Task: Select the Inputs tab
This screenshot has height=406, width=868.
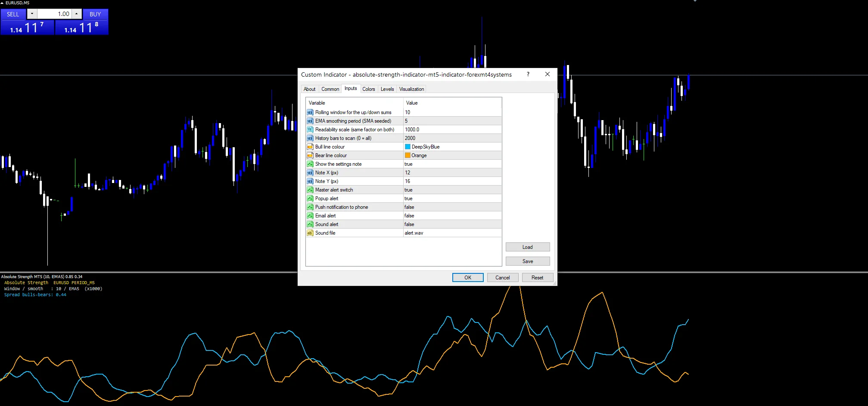Action: (x=351, y=88)
